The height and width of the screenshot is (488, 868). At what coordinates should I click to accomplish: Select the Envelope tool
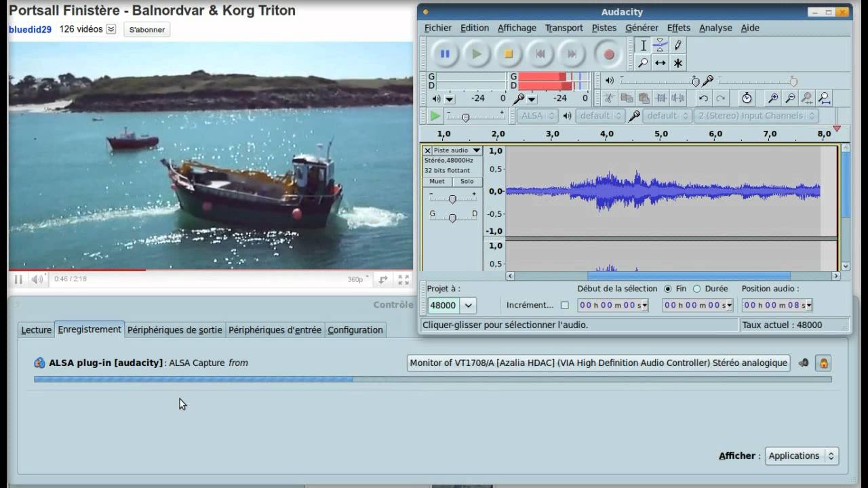click(660, 45)
